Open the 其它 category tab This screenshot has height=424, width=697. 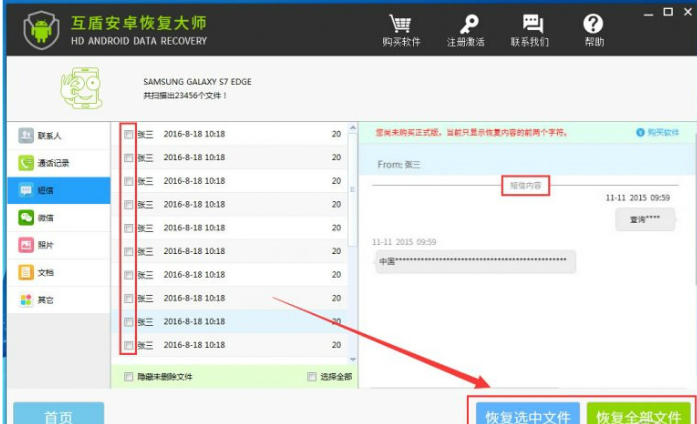59,300
